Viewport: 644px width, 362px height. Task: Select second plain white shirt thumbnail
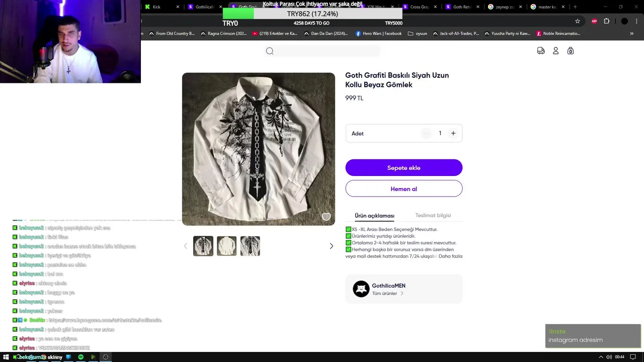coord(226,246)
